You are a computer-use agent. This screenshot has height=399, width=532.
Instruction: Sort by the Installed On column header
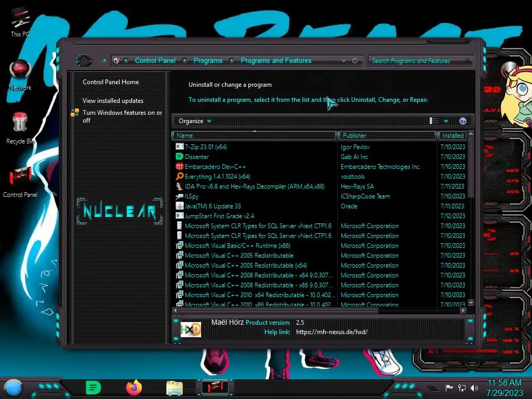[x=453, y=136]
